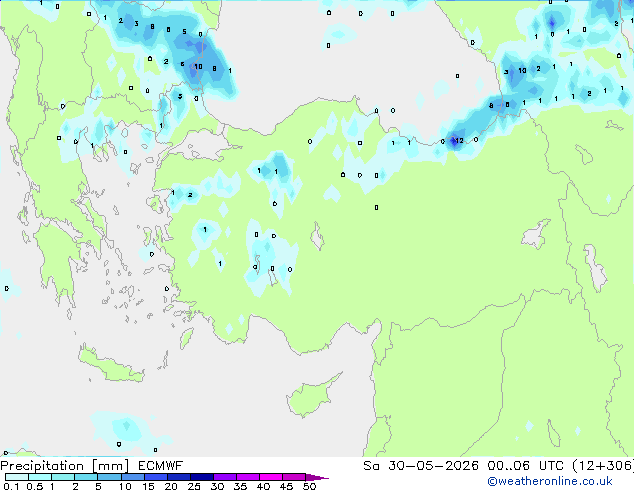Click the 'Precipitation [mm]' title text
634x490 pixels.
click(x=65, y=466)
